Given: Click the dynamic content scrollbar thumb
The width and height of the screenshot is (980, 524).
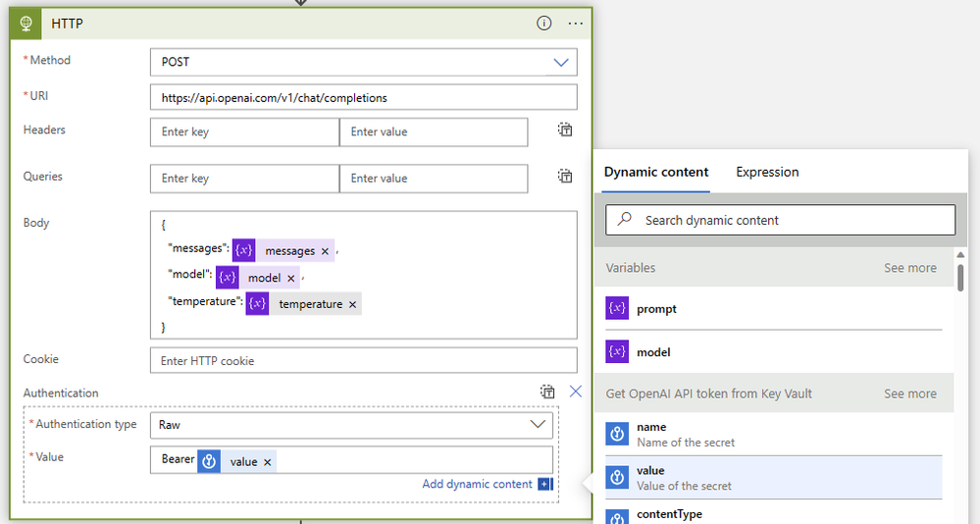Looking at the screenshot, I should pos(960,278).
